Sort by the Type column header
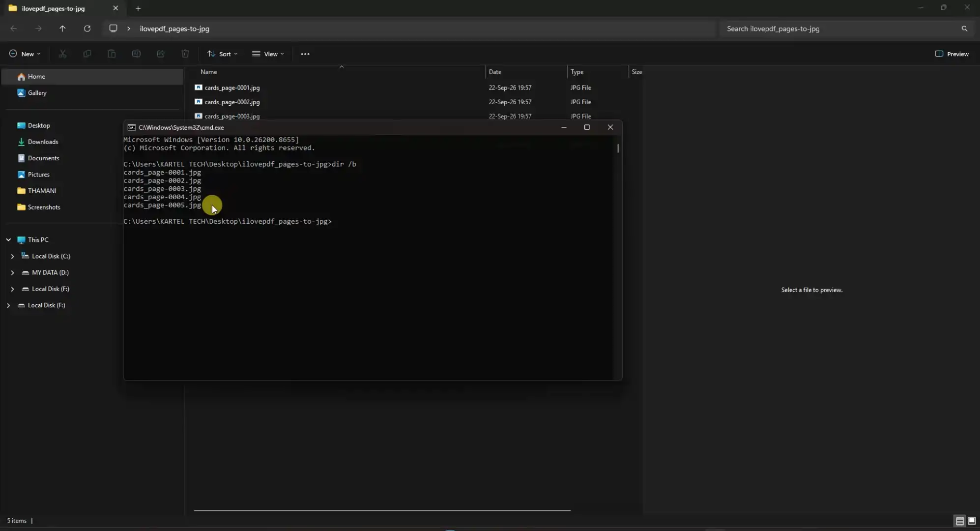The height and width of the screenshot is (531, 980). pos(598,72)
